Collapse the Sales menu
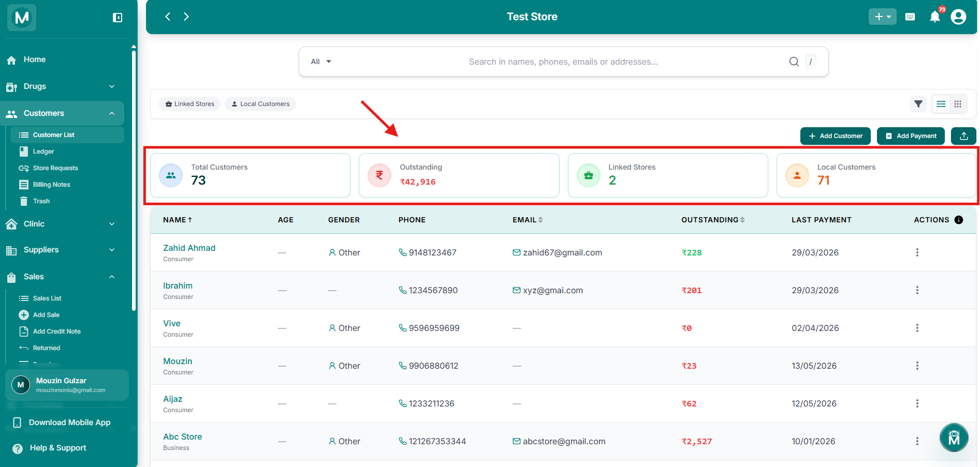 (x=62, y=277)
